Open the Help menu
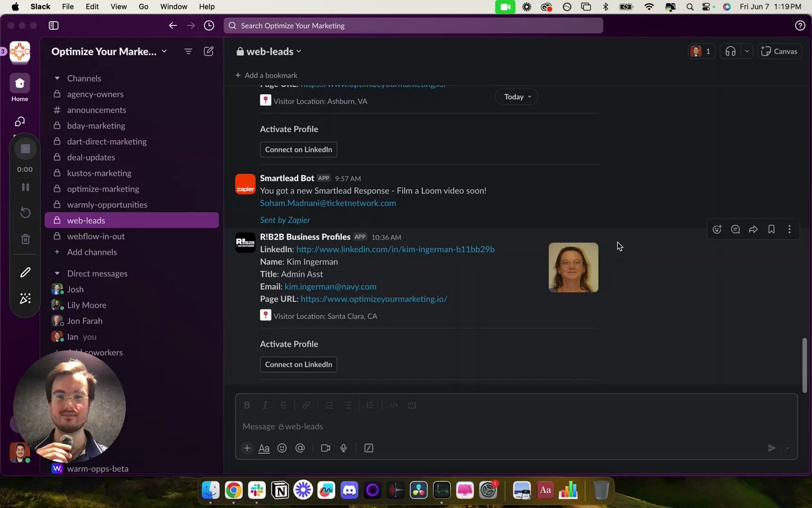The image size is (812, 508). tap(207, 6)
